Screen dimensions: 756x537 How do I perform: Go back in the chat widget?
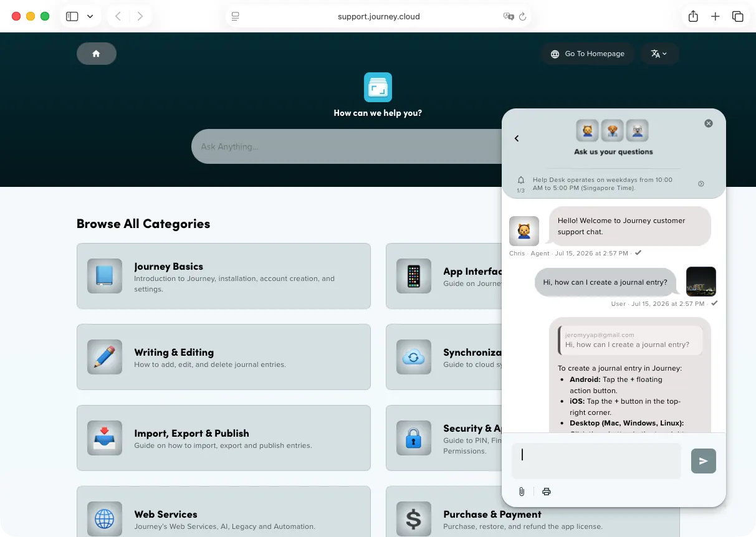click(x=517, y=138)
